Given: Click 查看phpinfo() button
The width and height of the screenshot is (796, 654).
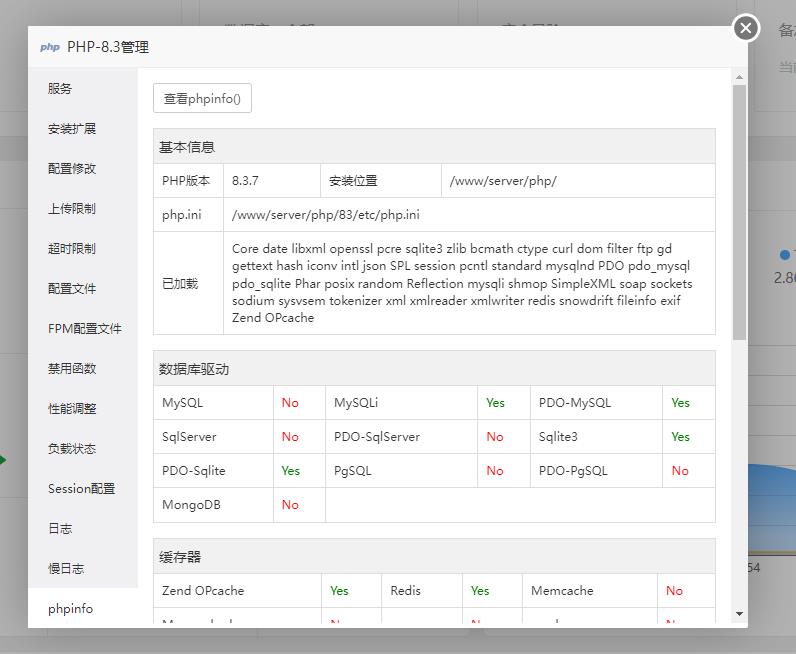Looking at the screenshot, I should tap(202, 98).
